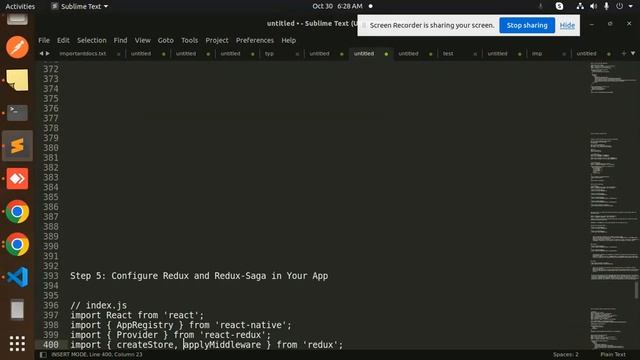Show Applications grid in dock

tap(17, 343)
